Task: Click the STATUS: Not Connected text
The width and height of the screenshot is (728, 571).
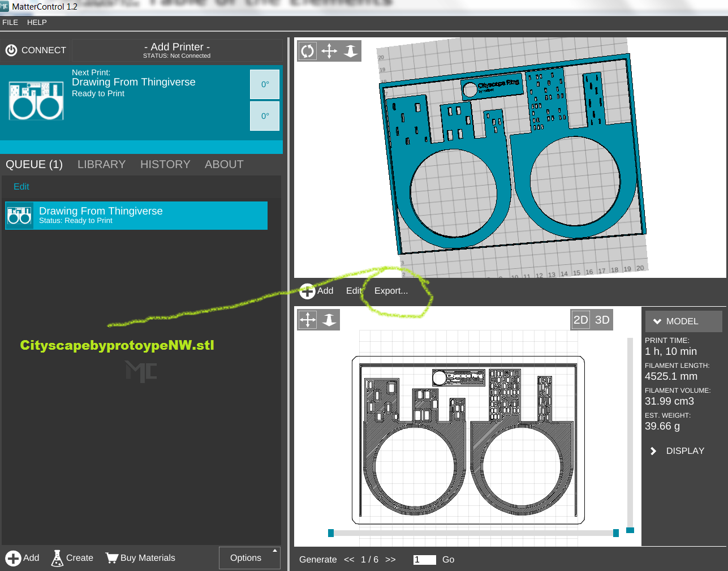Action: tap(176, 56)
